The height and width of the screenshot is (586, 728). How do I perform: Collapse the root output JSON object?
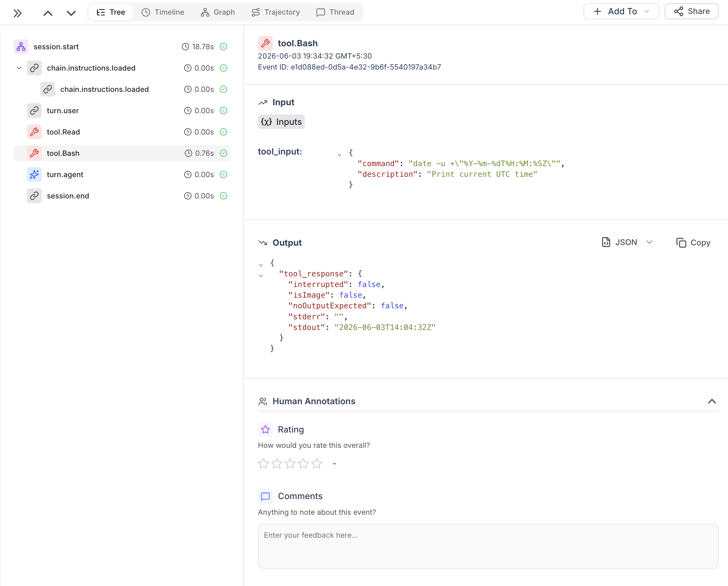coord(261,265)
